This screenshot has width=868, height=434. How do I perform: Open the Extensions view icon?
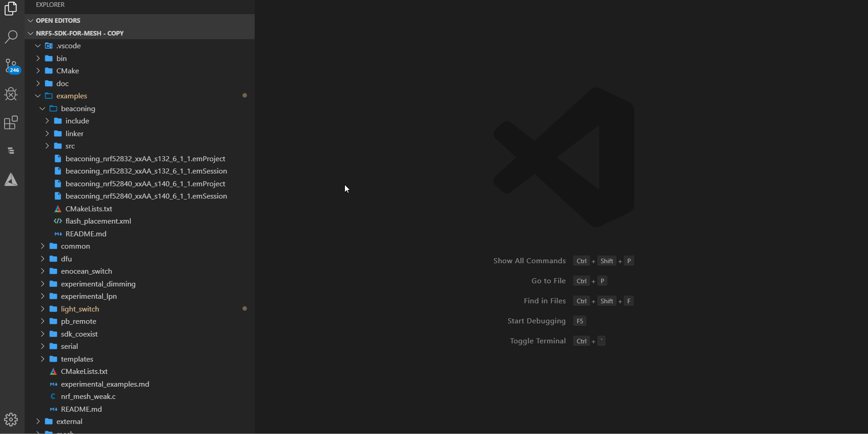click(11, 123)
